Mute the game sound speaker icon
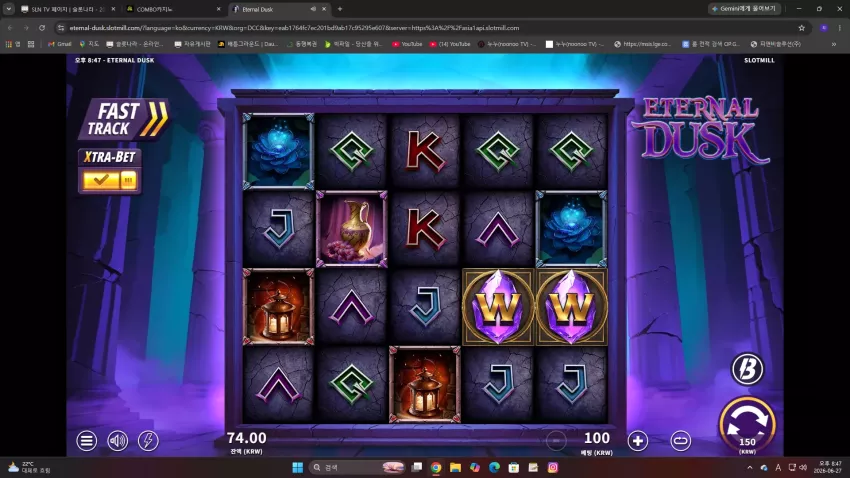Screen dimensions: 850x478 117,441
